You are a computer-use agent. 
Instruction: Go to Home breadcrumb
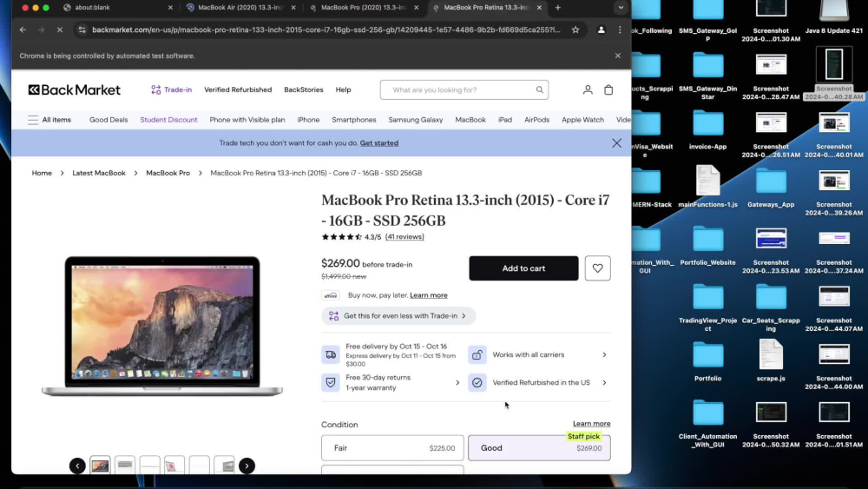click(42, 173)
